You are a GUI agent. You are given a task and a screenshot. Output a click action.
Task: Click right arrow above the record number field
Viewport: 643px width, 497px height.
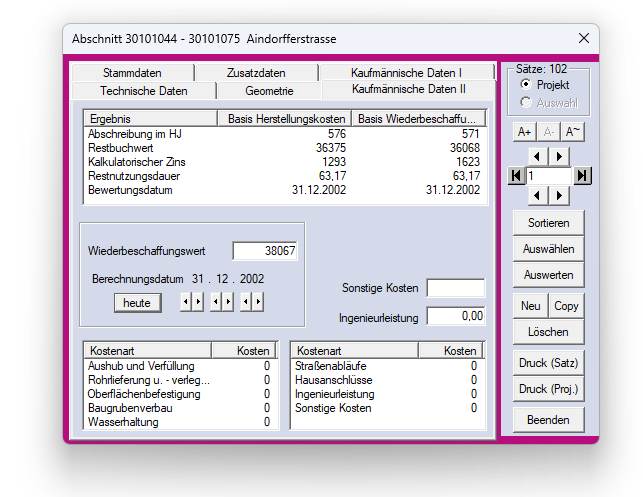pyautogui.click(x=559, y=156)
